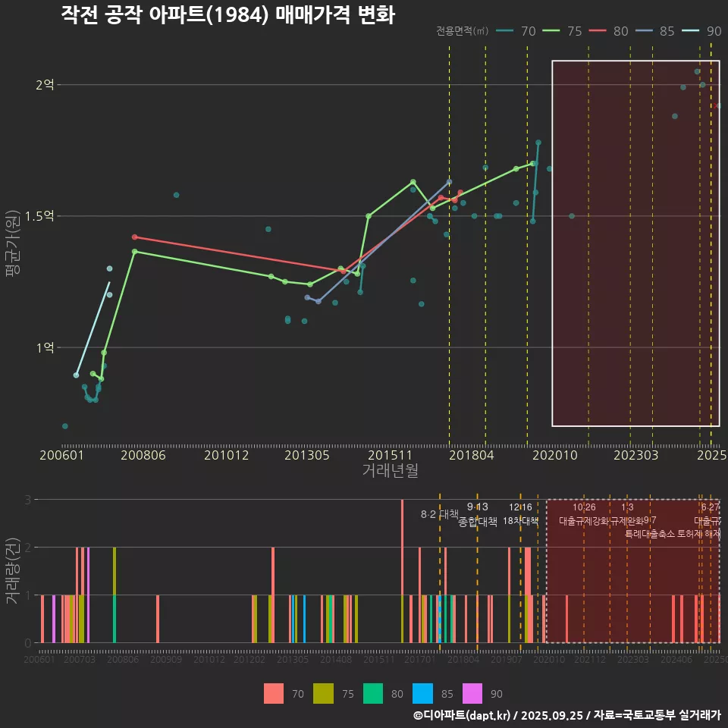This screenshot has width=728, height=728.
Task: Click the green 80 legend swatch
Action: pos(372,693)
